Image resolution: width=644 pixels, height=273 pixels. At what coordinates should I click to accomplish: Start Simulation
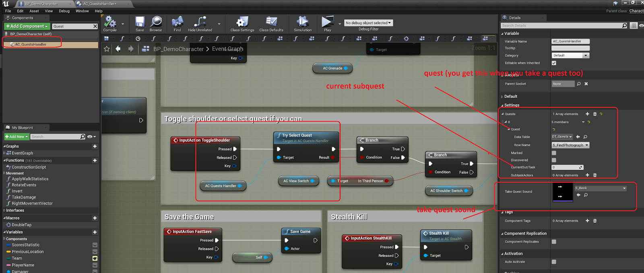[x=303, y=24]
